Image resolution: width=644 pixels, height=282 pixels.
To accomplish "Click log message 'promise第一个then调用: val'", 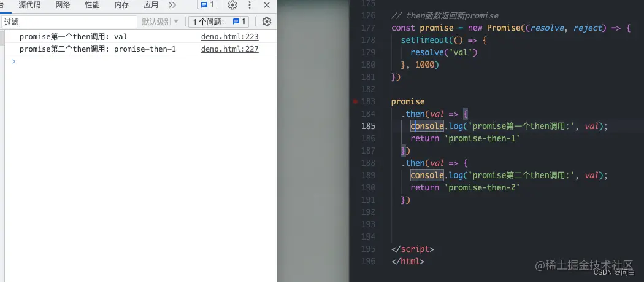I will click(74, 37).
